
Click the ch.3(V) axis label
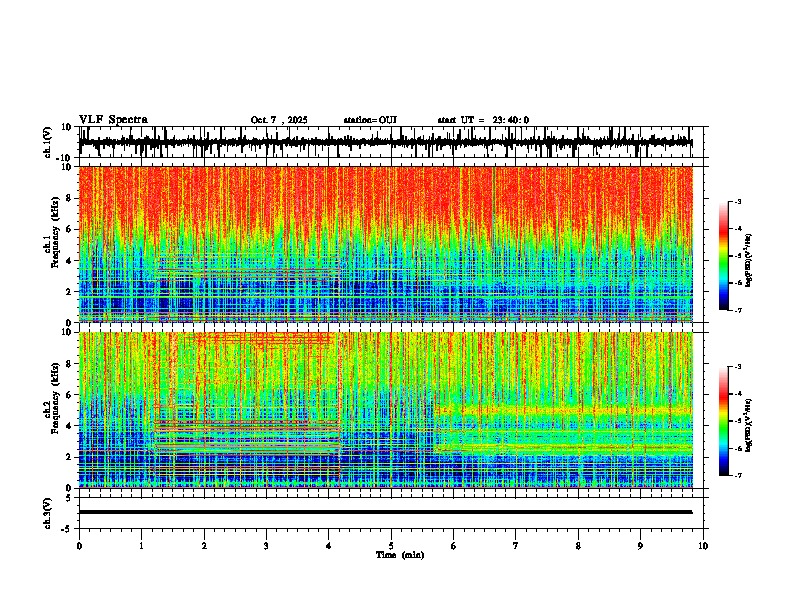(47, 513)
